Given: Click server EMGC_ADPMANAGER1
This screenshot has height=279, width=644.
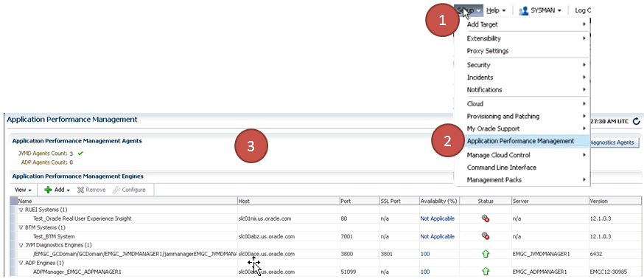Looking at the screenshot, I should (539, 272).
